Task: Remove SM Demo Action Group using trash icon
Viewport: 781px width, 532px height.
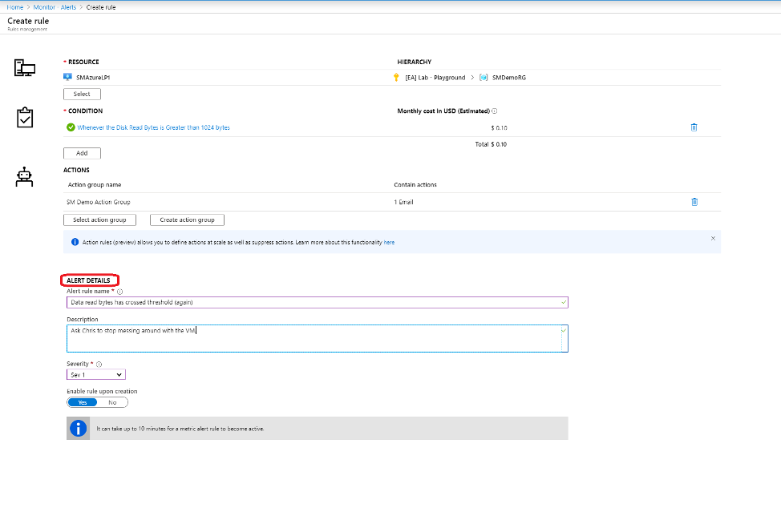Action: [694, 202]
